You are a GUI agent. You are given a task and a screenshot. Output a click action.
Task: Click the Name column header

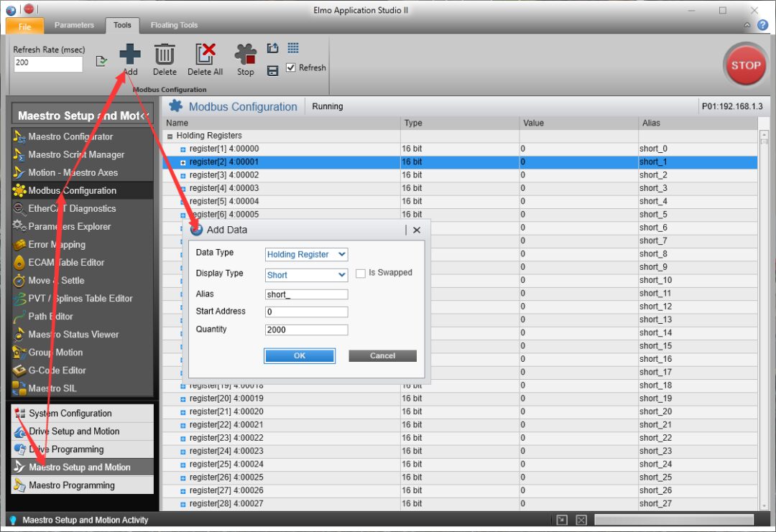click(281, 123)
